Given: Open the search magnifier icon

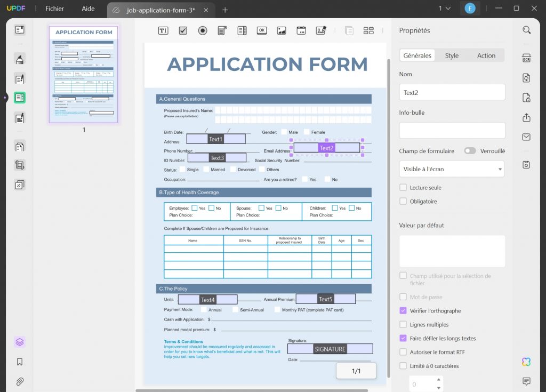Looking at the screenshot, I should pyautogui.click(x=526, y=30).
